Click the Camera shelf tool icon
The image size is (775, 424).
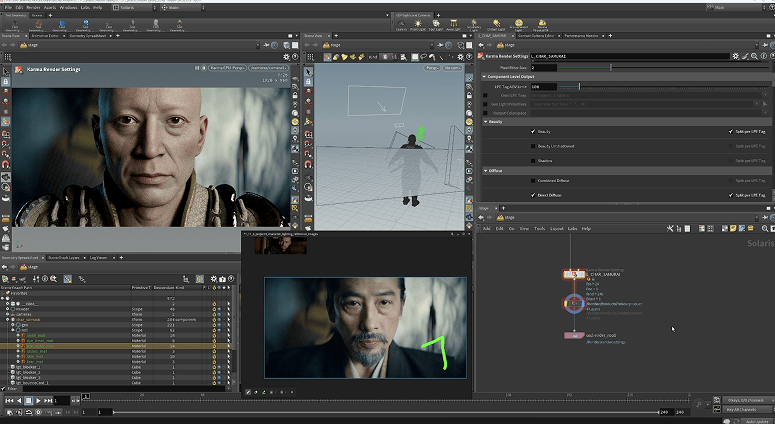pyautogui.click(x=400, y=24)
